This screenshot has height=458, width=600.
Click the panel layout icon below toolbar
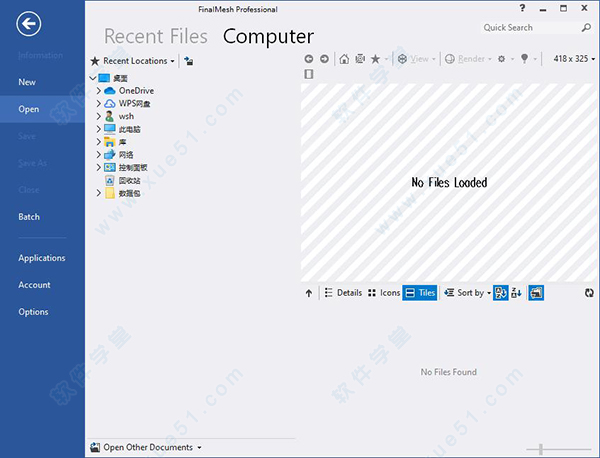(309, 74)
